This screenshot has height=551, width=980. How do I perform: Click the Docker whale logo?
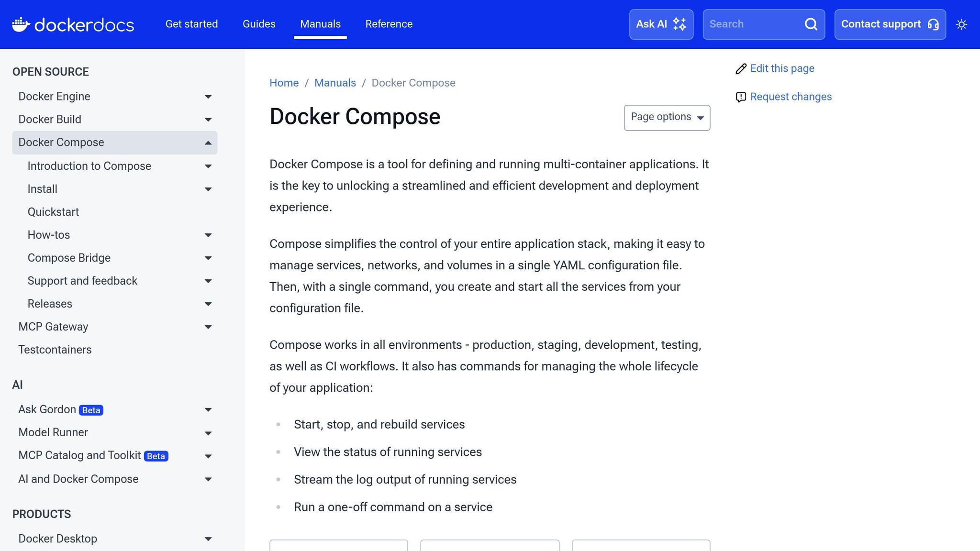(x=21, y=24)
